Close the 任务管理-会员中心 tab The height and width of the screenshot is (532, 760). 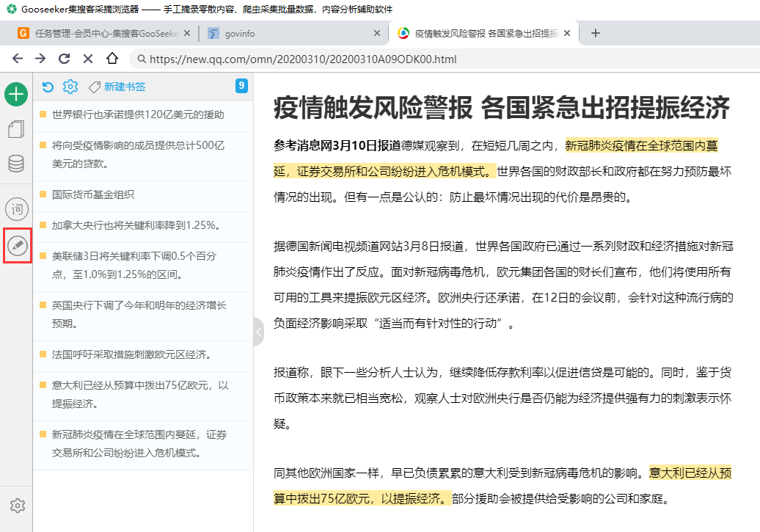(187, 34)
